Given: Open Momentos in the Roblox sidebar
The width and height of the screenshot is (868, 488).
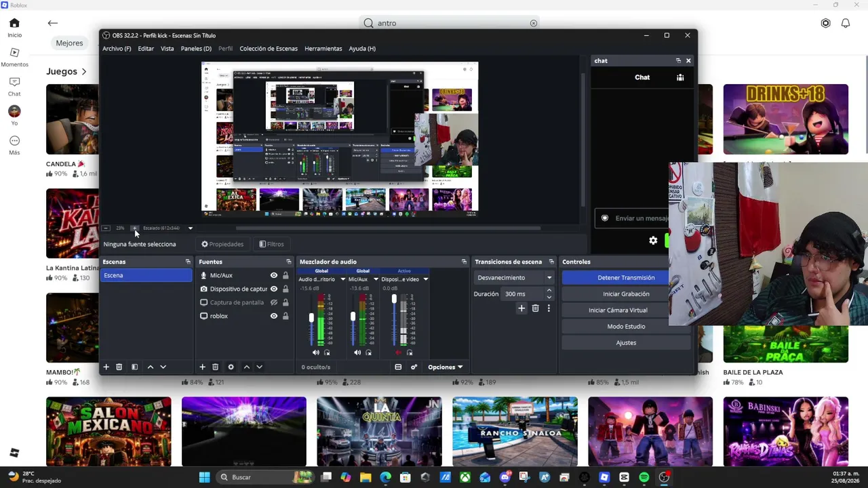Looking at the screenshot, I should (14, 57).
